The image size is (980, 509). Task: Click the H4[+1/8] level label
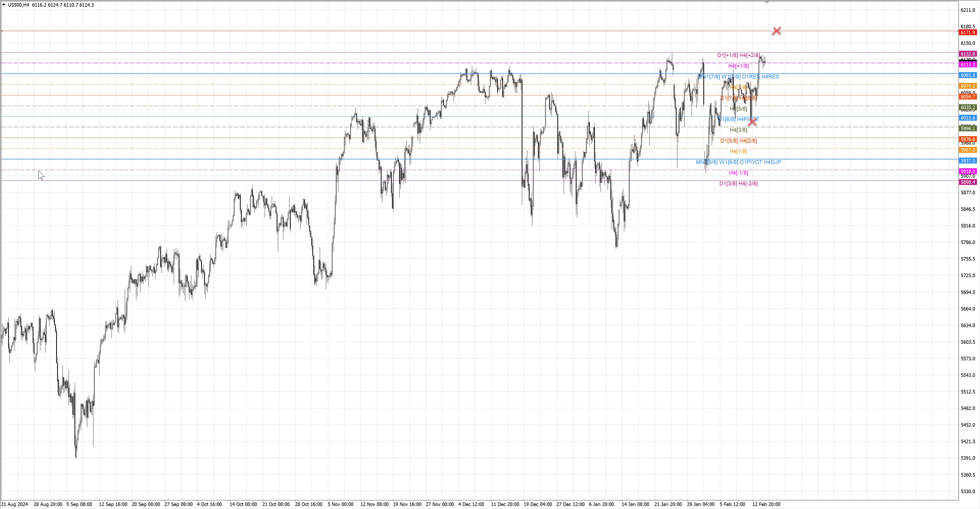738,66
